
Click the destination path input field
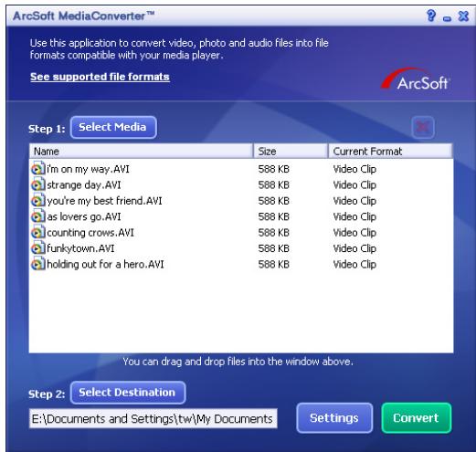click(153, 418)
